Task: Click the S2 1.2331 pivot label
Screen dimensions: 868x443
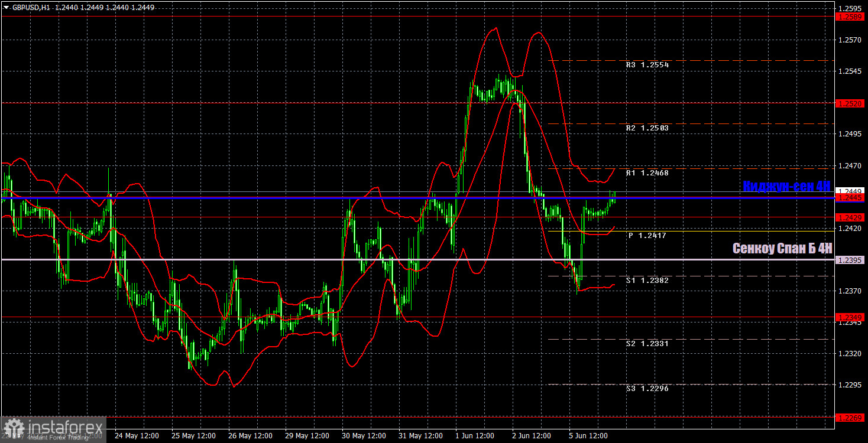Action: tap(647, 343)
